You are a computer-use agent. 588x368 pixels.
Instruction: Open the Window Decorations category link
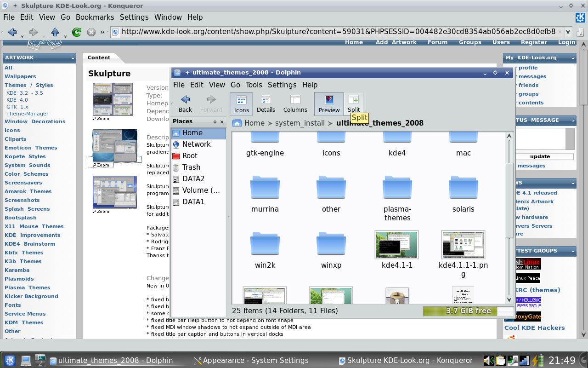click(35, 121)
